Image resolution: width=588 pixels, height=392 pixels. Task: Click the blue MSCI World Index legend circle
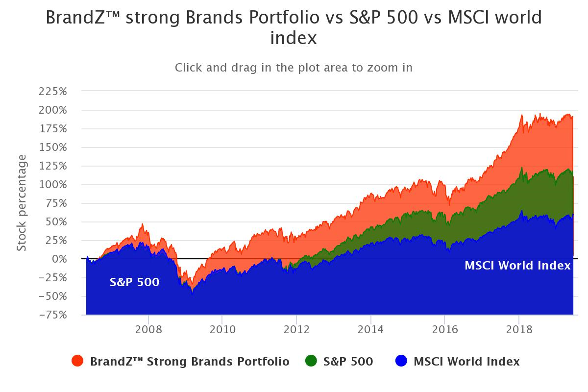click(x=401, y=362)
